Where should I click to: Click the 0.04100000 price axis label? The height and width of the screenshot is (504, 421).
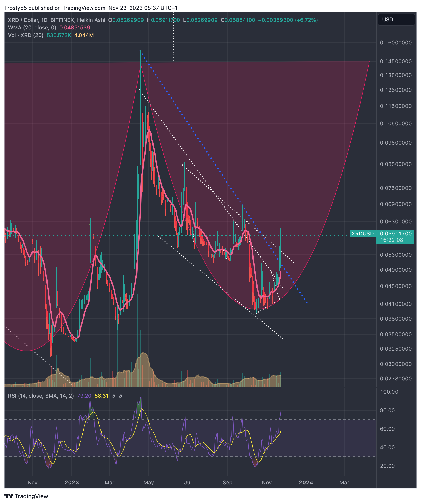[x=396, y=304]
